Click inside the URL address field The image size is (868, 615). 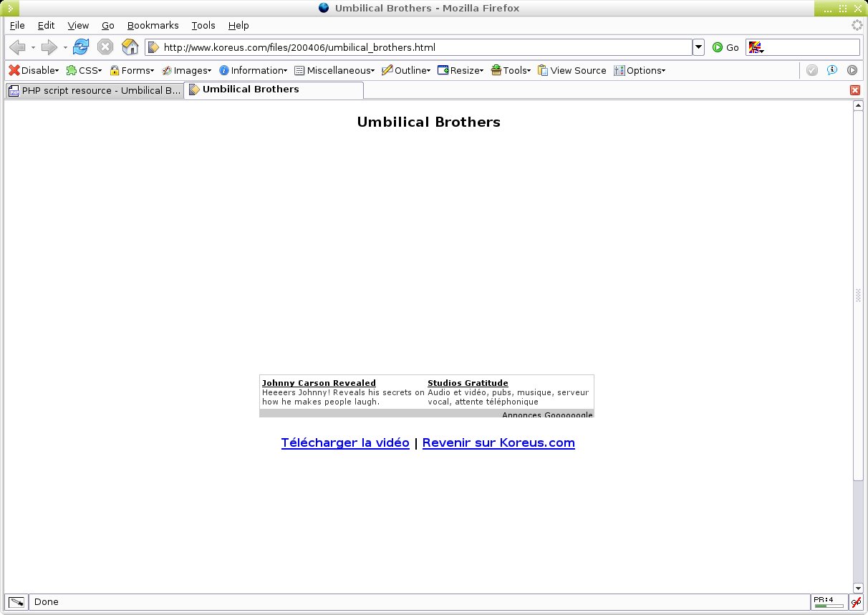pyautogui.click(x=419, y=47)
